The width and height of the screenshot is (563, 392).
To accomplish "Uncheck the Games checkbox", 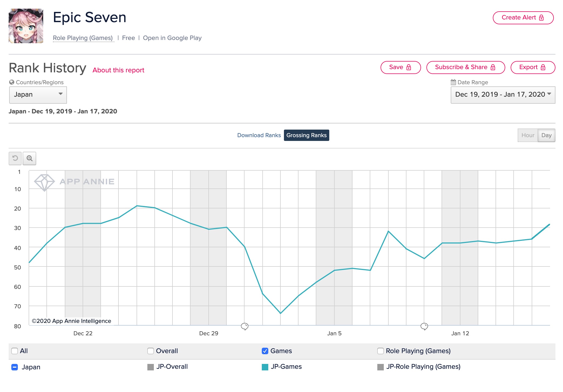I will coord(265,351).
